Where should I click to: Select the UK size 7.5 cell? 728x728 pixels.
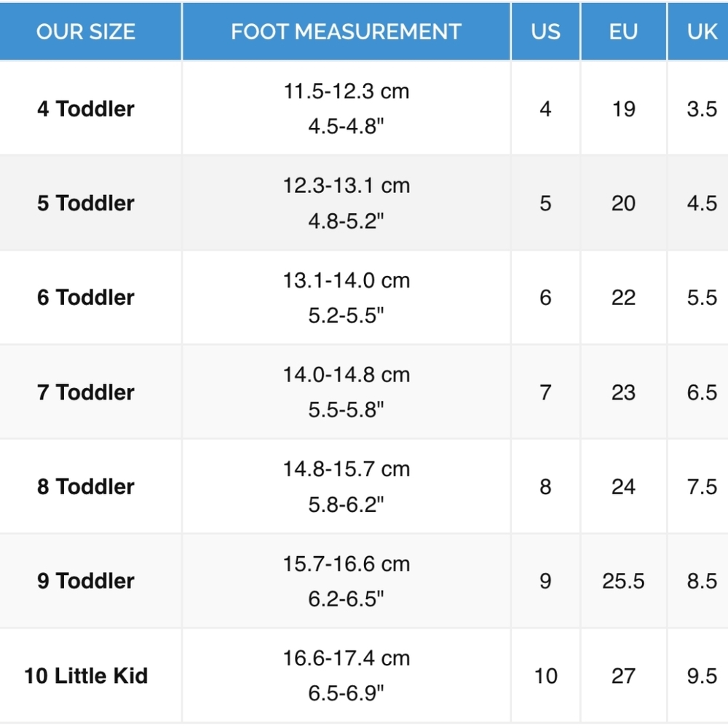tap(702, 486)
